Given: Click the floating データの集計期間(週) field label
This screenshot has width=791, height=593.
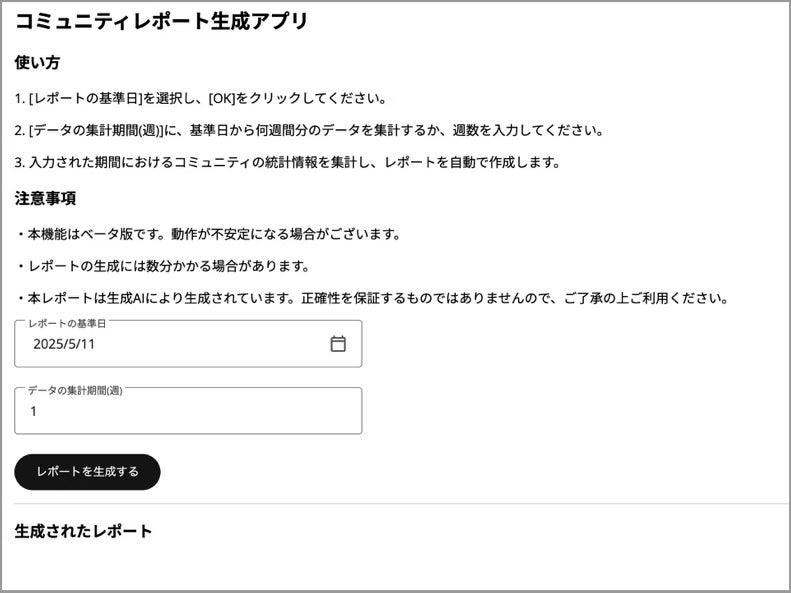Looking at the screenshot, I should pos(75,390).
